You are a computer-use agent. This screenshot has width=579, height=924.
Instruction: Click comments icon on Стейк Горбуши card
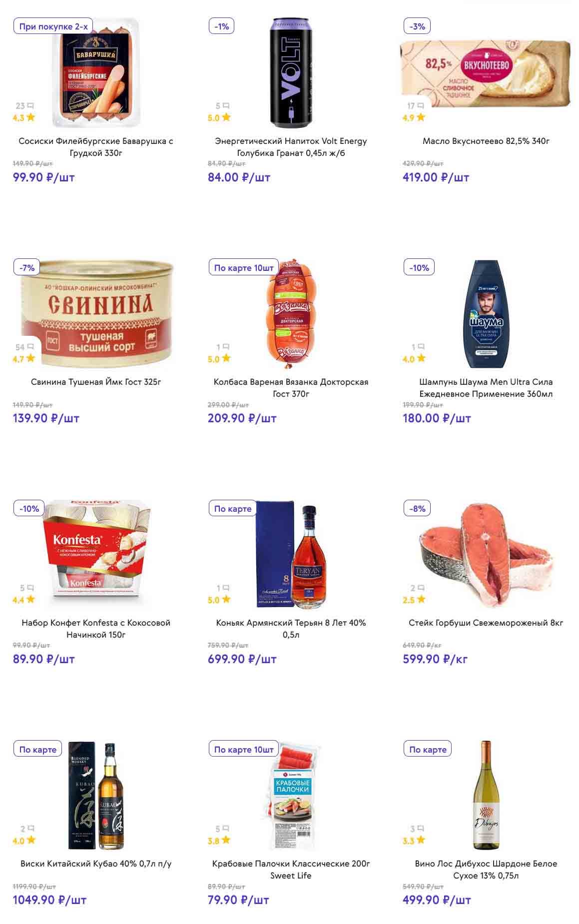pyautogui.click(x=421, y=588)
